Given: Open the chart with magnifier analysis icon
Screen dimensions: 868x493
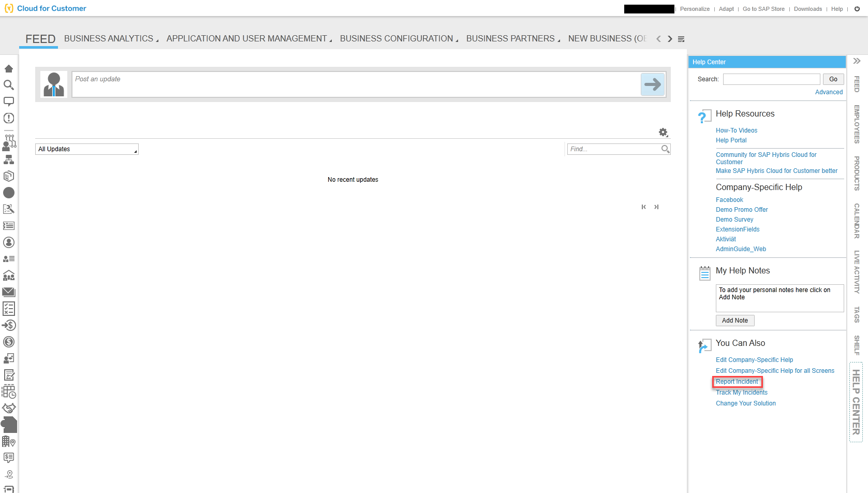Looking at the screenshot, I should tap(9, 209).
